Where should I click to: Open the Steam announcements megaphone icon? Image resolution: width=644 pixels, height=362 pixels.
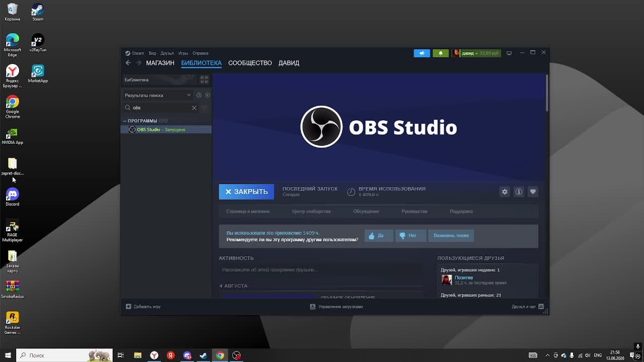click(422, 53)
